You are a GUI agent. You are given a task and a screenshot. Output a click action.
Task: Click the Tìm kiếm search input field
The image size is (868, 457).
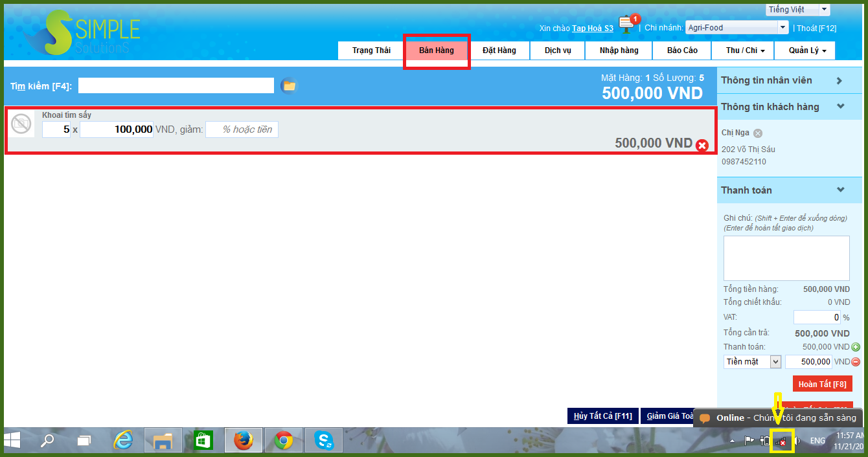176,85
